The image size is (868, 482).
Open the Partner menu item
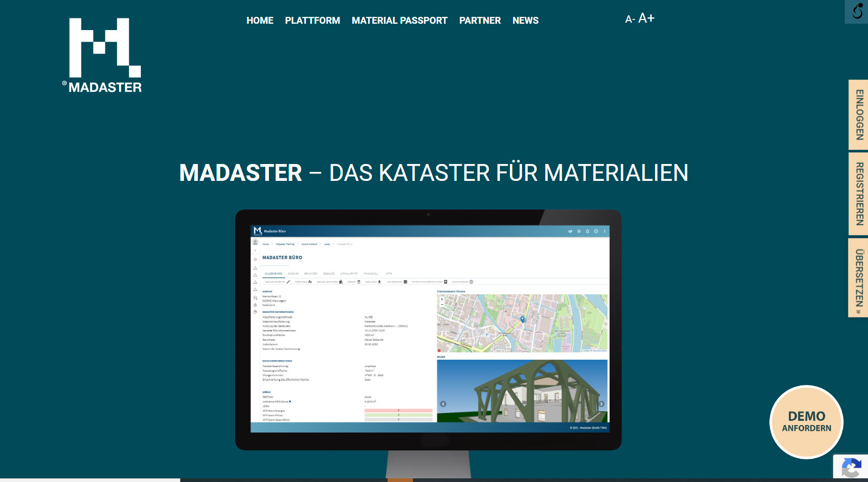tap(480, 21)
